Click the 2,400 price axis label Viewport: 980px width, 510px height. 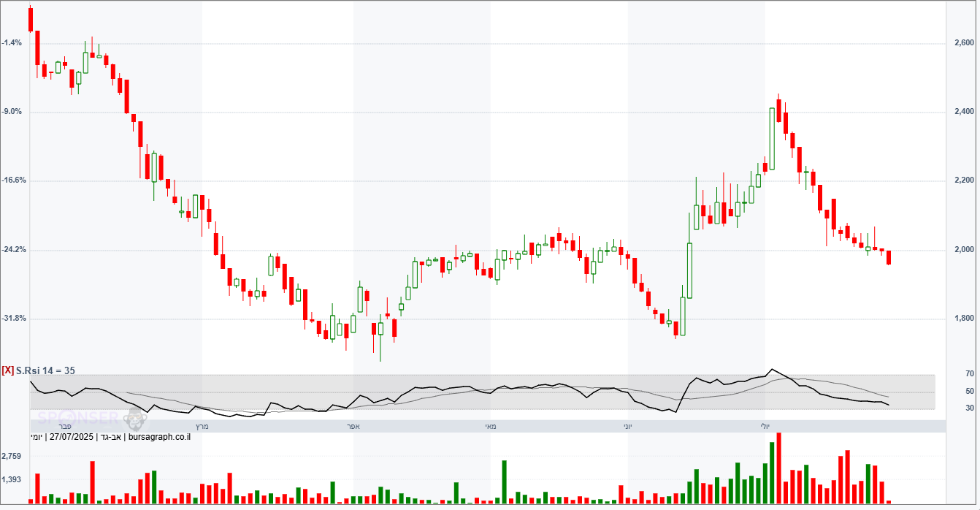coord(965,112)
